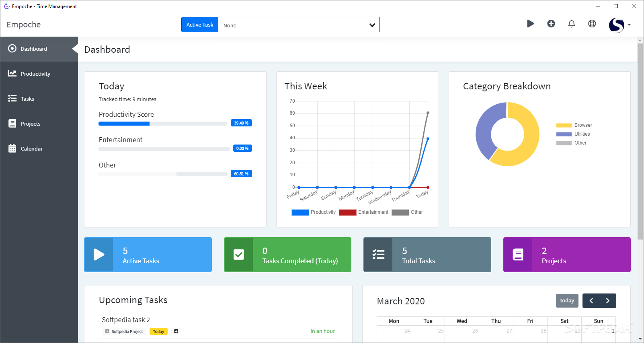Click the Productivity chart icon
644x343 pixels.
(12, 74)
